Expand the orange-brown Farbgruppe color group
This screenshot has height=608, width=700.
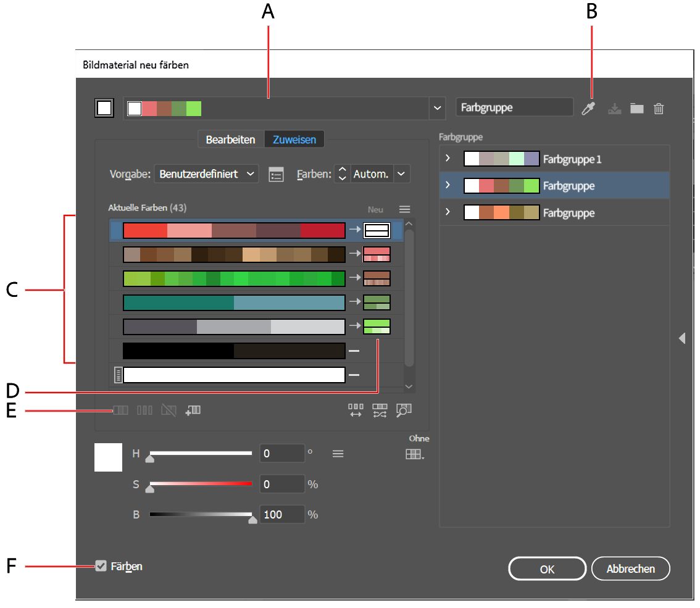448,212
